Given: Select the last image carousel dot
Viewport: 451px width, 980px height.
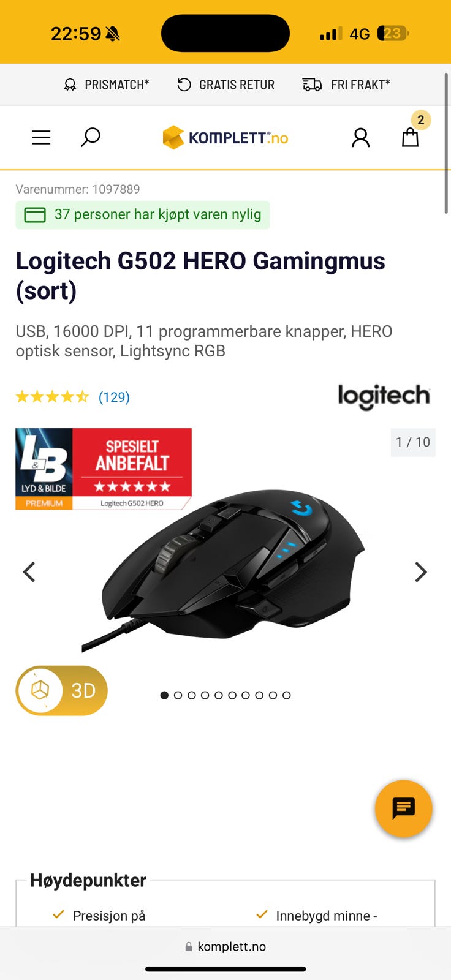Looking at the screenshot, I should point(286,695).
